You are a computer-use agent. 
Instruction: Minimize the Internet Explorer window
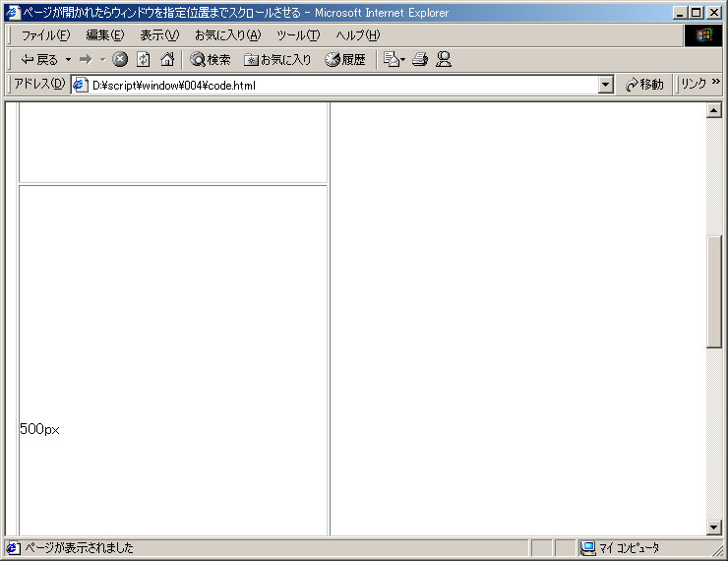click(x=681, y=13)
